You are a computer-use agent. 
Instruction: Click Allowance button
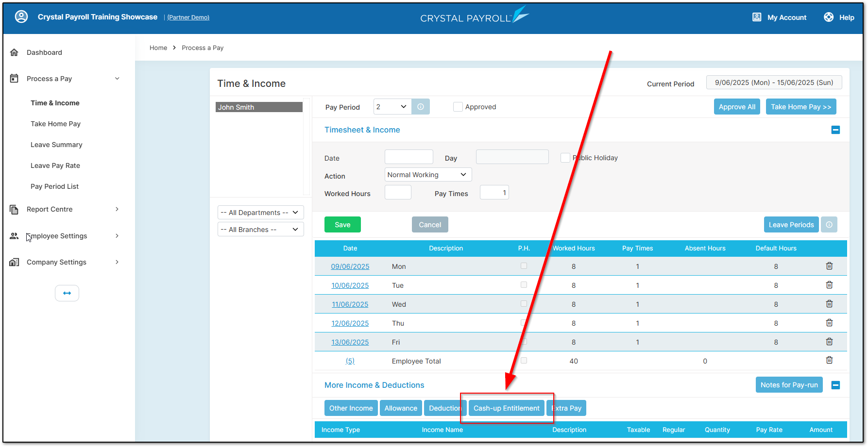tap(401, 408)
